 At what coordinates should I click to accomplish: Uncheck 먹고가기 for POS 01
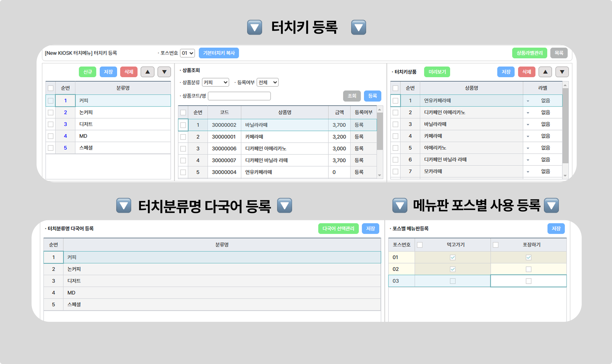pos(452,257)
